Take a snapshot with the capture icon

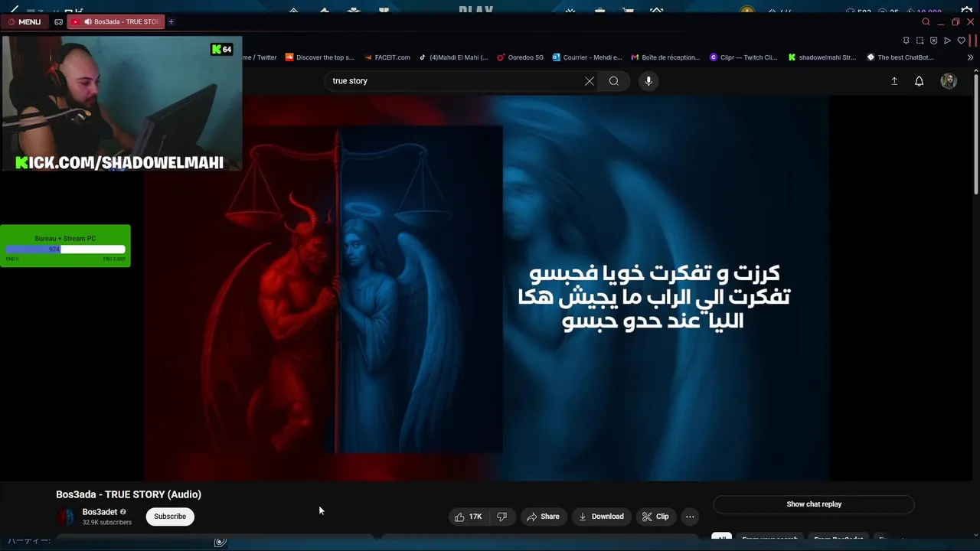click(x=920, y=41)
